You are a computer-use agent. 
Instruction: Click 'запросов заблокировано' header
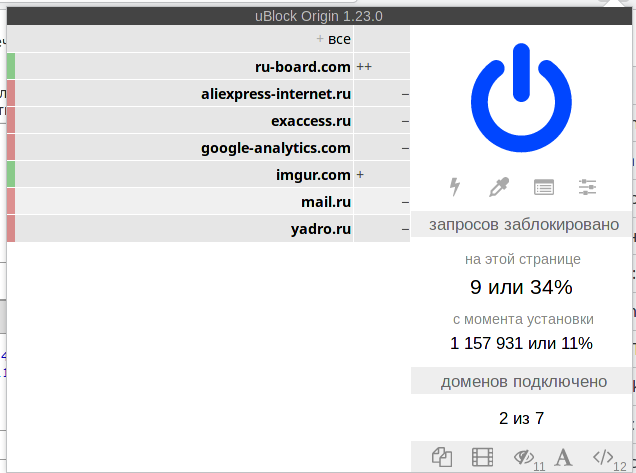[524, 224]
